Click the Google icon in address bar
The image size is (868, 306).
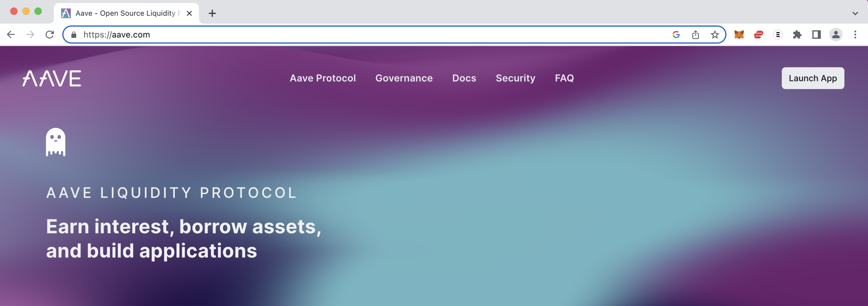point(676,34)
